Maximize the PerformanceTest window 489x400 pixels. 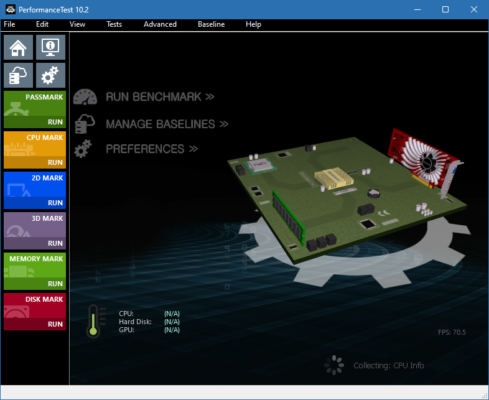click(445, 9)
